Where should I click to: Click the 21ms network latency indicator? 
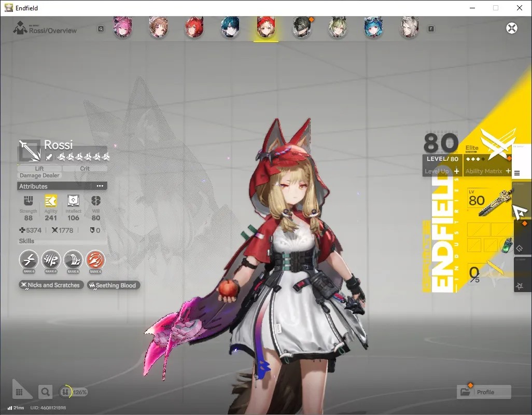pyautogui.click(x=16, y=408)
